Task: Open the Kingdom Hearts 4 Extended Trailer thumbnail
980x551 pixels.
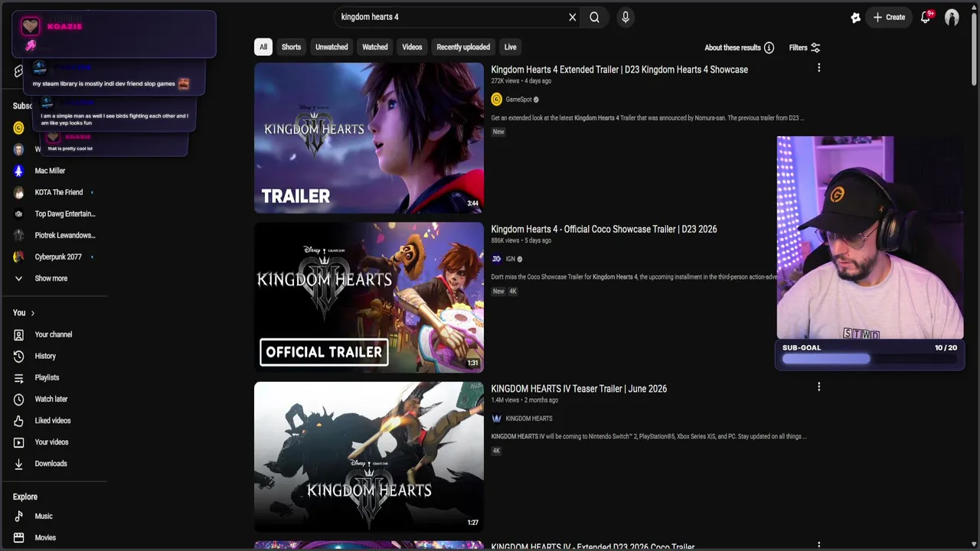Action: (369, 138)
